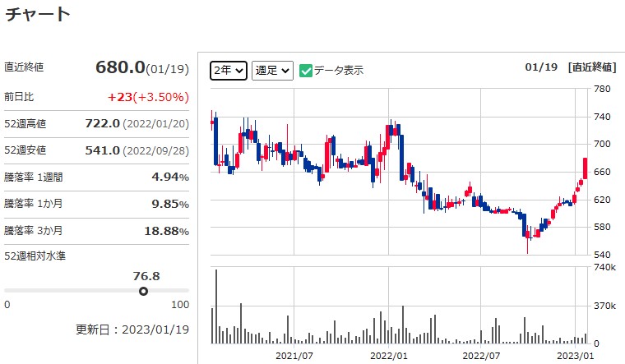Screen dimensions: 625x364
Task: Click the latest red candlestick near 680
Action: tap(586, 168)
